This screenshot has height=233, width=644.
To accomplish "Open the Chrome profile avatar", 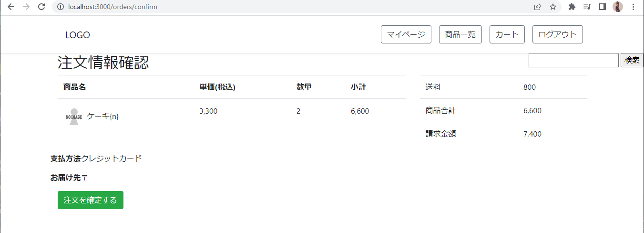I will [x=617, y=7].
